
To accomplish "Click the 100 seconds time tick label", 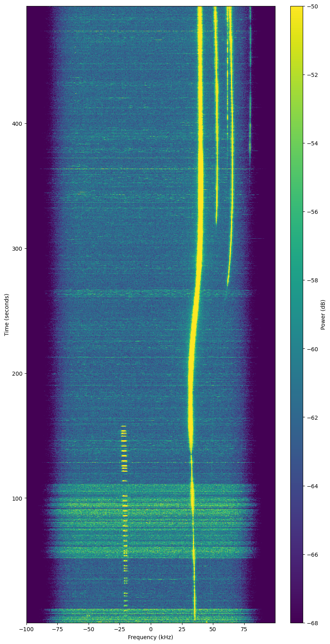I will (x=18, y=498).
